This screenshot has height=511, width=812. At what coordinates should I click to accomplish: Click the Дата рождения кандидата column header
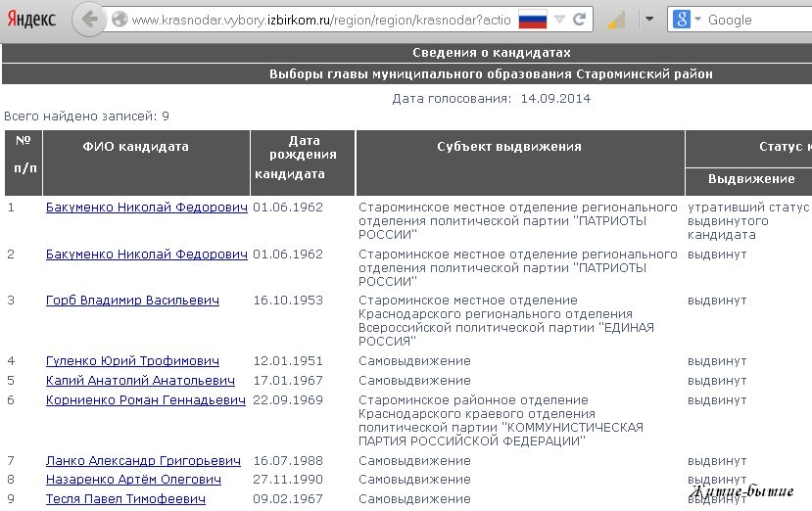tap(303, 163)
